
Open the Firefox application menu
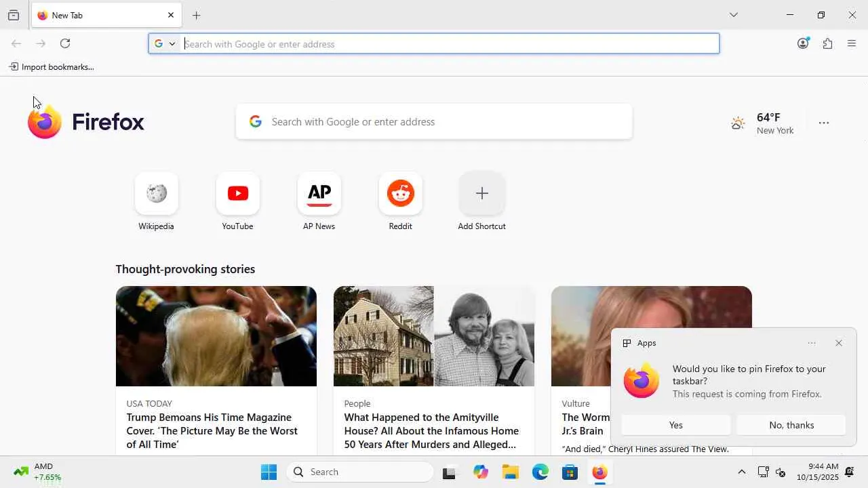(x=852, y=43)
